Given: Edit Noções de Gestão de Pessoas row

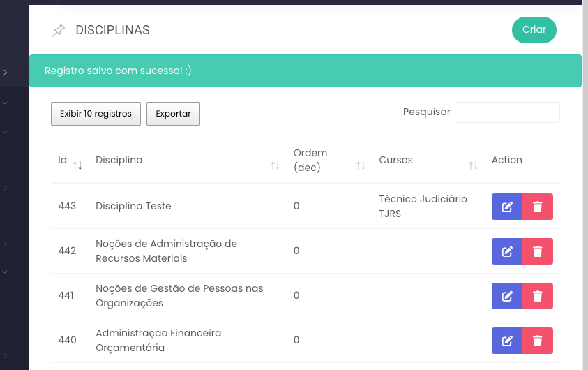Looking at the screenshot, I should [x=507, y=296].
